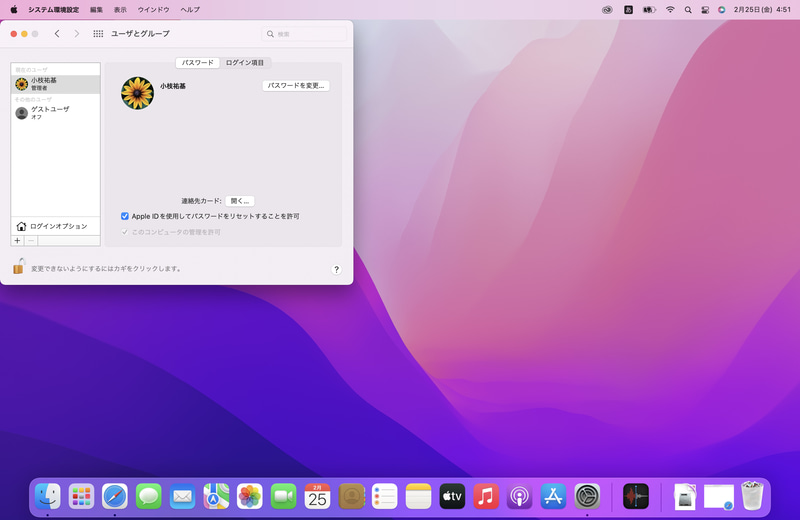Go back with the left chevron

pyautogui.click(x=57, y=34)
